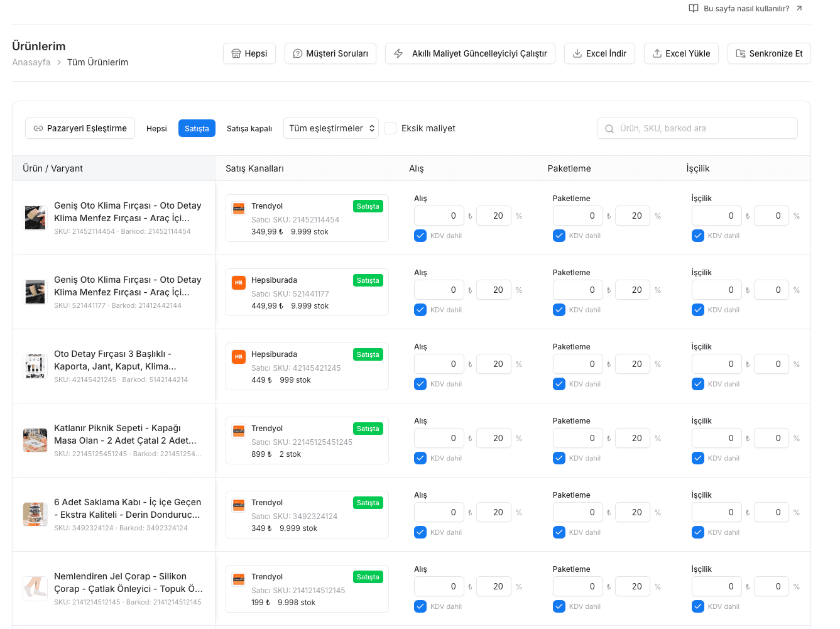Uncheck İşçilik KDV dahil for SKU 42145421245
Screen dimensions: 840x629
[698, 384]
